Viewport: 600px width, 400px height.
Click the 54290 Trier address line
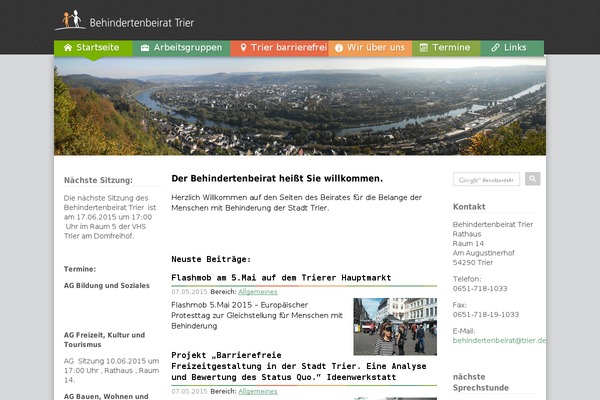click(x=473, y=263)
